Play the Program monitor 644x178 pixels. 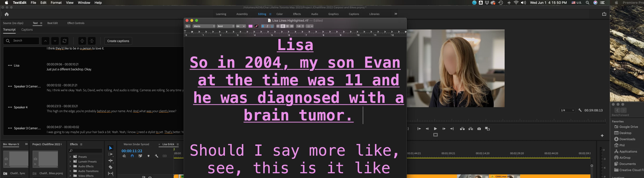click(436, 129)
